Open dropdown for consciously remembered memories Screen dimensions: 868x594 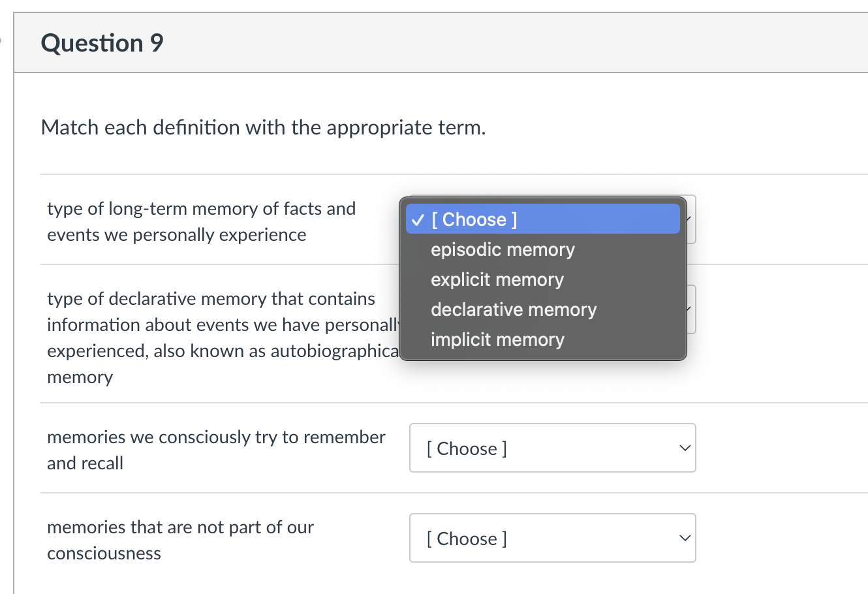[x=552, y=448]
